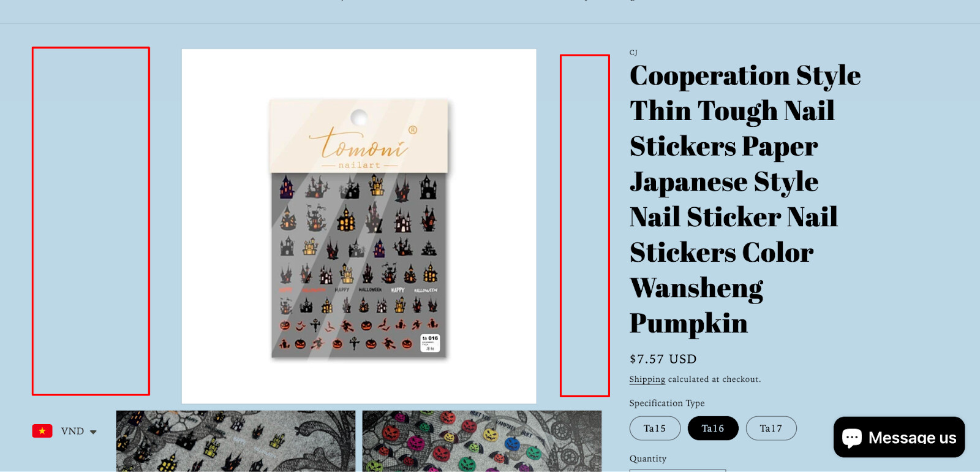980x472 pixels.
Task: Open the currency selector labeled VND
Action: tap(65, 431)
